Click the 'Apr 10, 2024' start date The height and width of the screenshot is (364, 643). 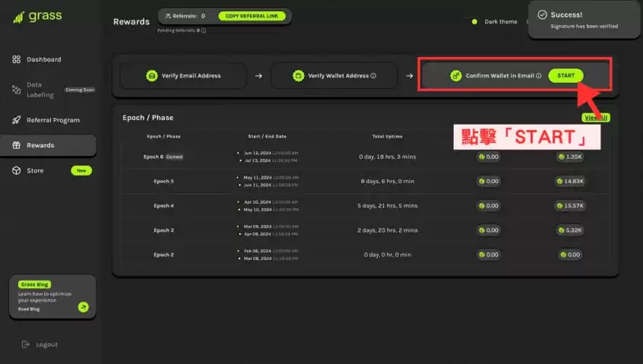tap(258, 202)
